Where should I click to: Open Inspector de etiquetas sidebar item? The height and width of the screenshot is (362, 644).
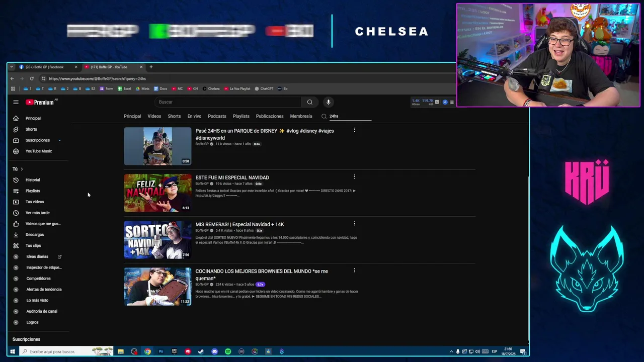coord(44,267)
